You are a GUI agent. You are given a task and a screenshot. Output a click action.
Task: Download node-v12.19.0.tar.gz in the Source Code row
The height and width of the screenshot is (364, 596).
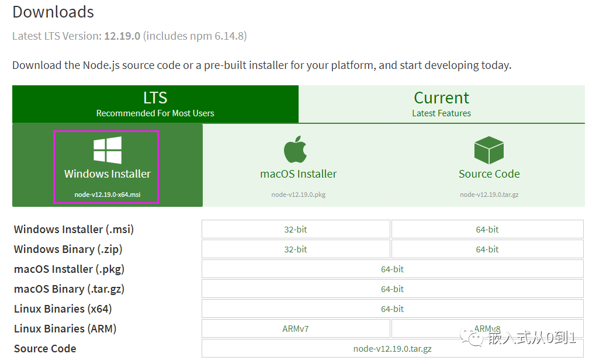[x=392, y=348]
